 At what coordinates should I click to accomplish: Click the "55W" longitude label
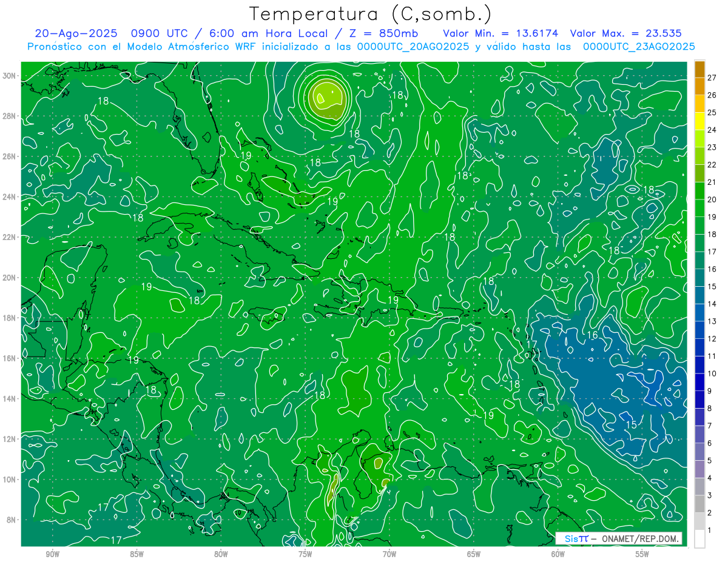click(x=642, y=554)
